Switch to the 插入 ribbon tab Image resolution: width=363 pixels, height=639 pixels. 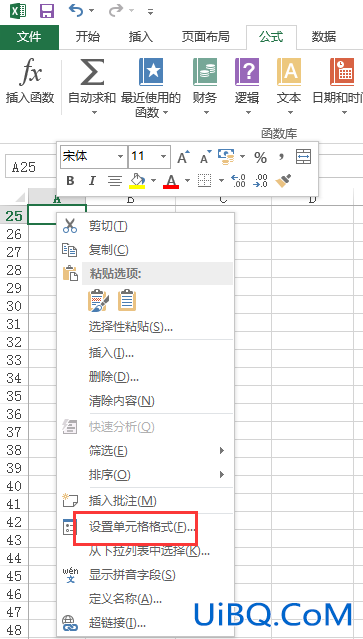(141, 37)
